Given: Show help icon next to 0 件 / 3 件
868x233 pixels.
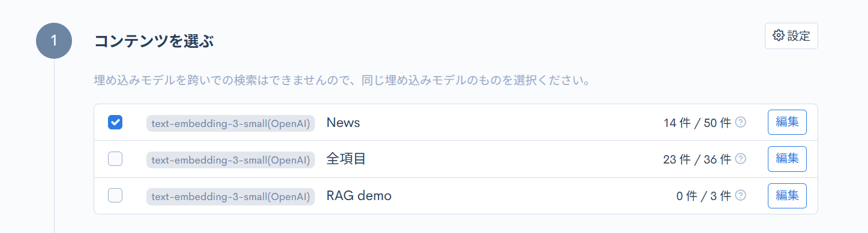Looking at the screenshot, I should tap(741, 195).
